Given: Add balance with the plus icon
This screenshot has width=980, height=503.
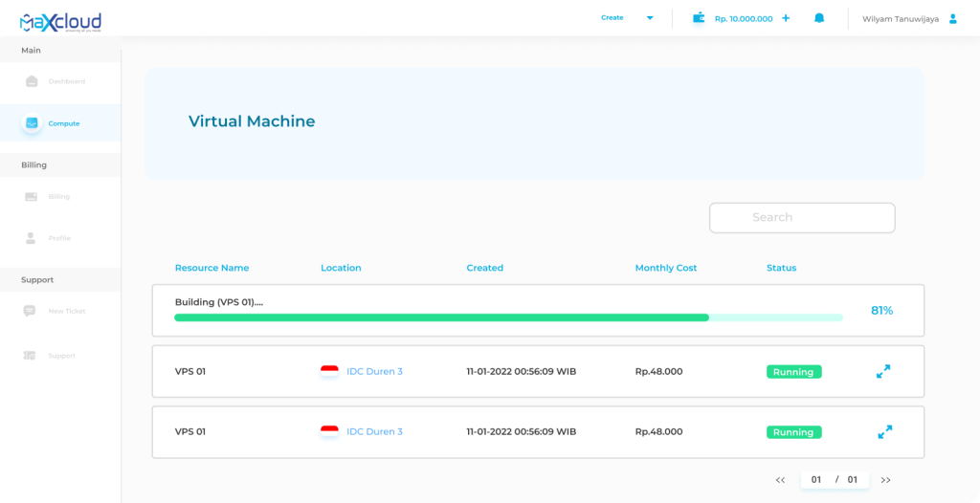Looking at the screenshot, I should coord(786,18).
